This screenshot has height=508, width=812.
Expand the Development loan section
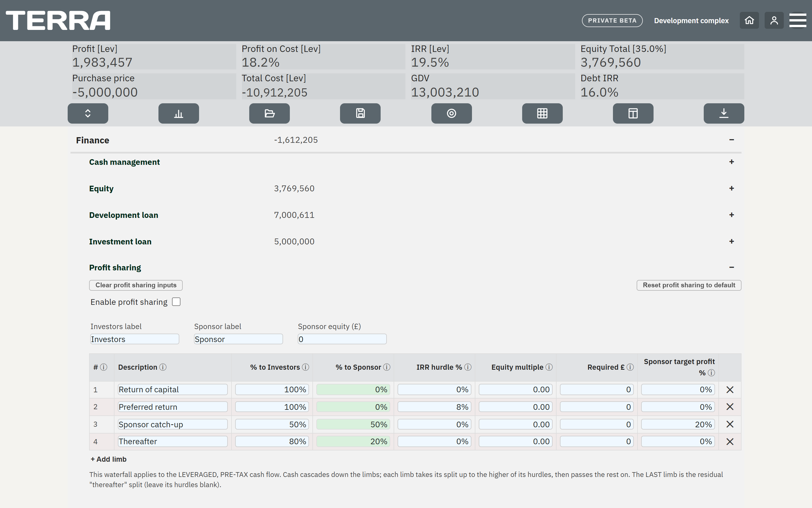click(x=731, y=215)
